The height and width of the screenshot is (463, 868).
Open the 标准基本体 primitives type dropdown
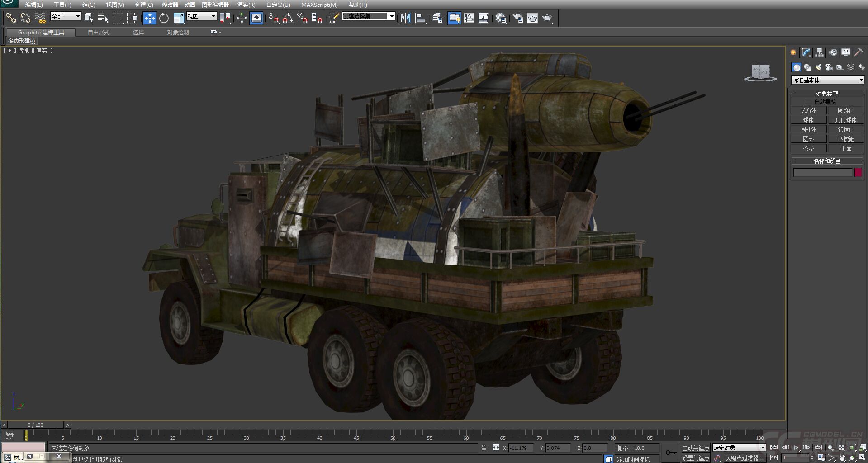[827, 80]
